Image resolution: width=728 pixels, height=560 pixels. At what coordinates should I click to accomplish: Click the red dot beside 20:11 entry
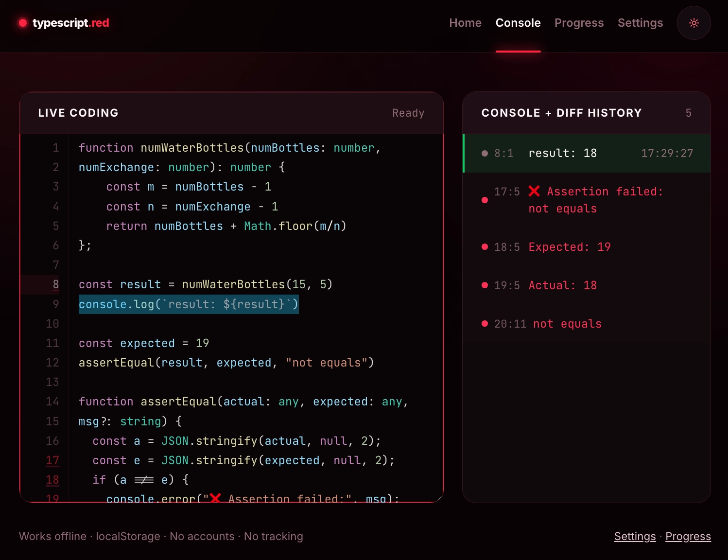pyautogui.click(x=485, y=324)
